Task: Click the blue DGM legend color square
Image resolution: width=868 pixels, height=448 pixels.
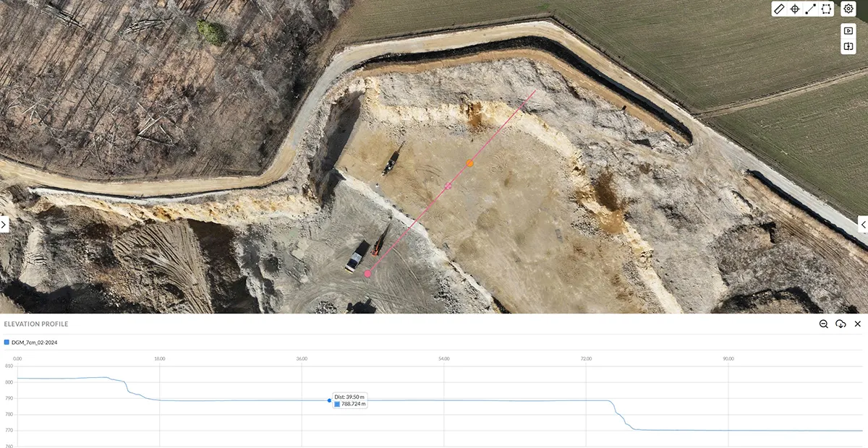Action: [7, 343]
